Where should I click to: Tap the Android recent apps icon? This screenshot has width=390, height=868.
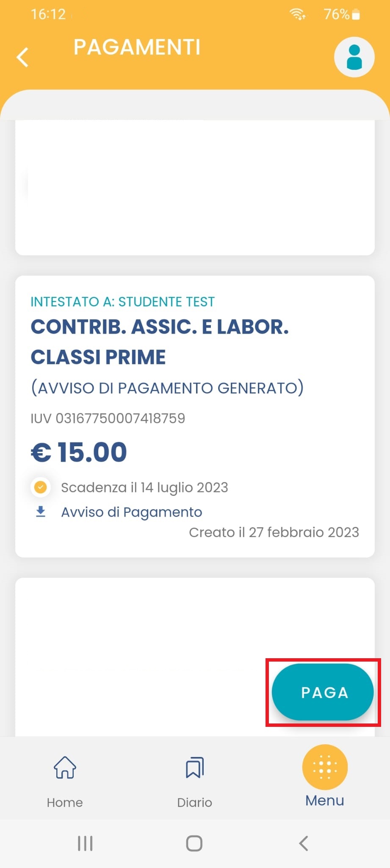[85, 843]
